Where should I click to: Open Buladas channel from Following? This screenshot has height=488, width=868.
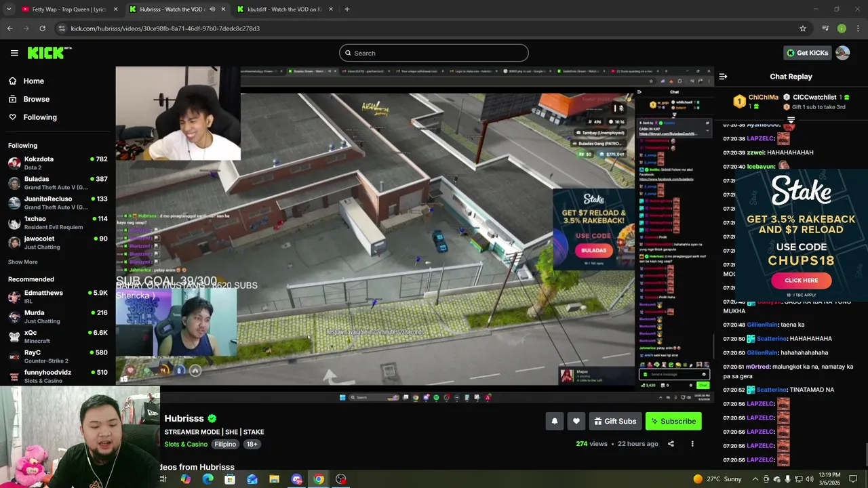(x=58, y=183)
